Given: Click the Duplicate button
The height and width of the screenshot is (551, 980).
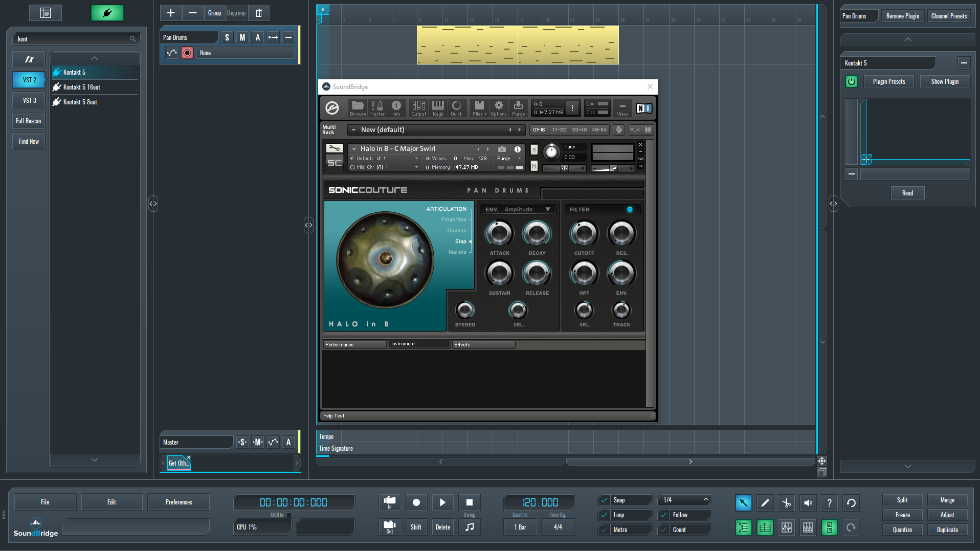Looking at the screenshot, I should (947, 530).
